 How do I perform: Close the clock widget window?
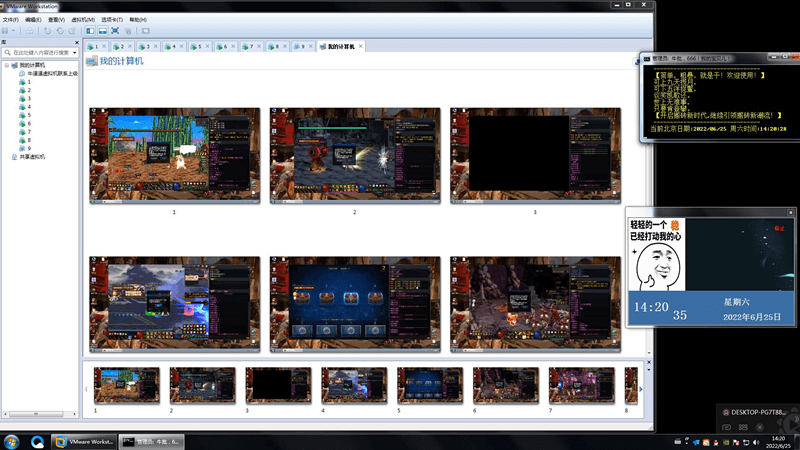tap(791, 212)
